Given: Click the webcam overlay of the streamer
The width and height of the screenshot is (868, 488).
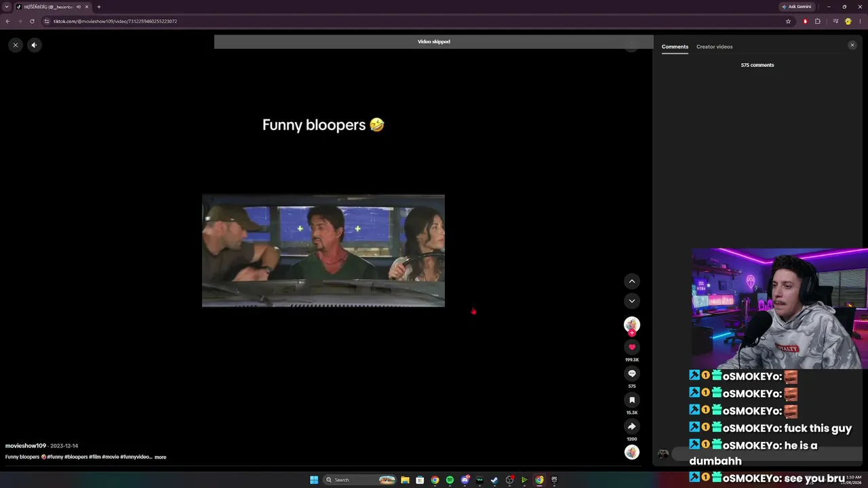Looking at the screenshot, I should (x=780, y=308).
